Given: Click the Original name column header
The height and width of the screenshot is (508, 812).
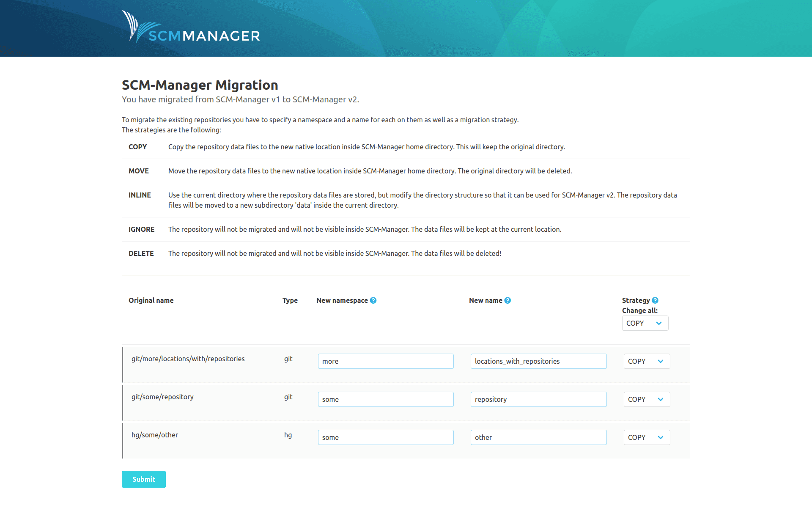Looking at the screenshot, I should click(x=151, y=300).
